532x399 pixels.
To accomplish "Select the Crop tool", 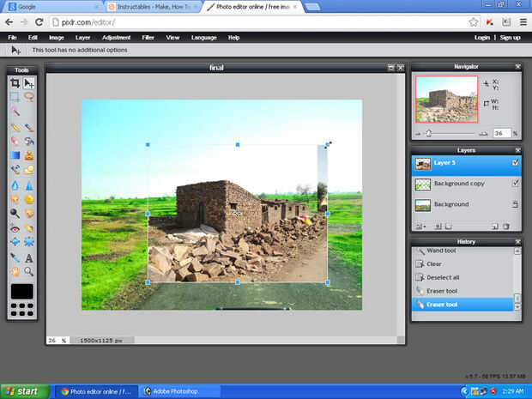I will tap(15, 83).
